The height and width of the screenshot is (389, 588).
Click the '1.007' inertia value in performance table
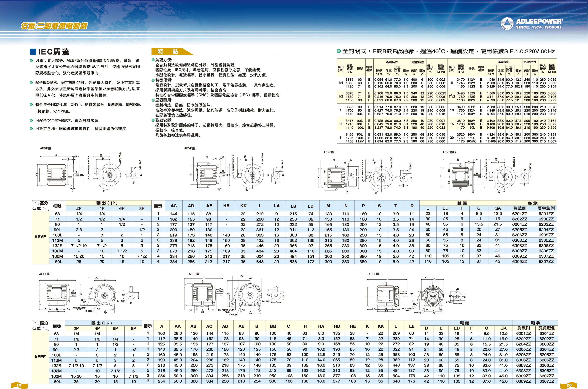point(552,141)
